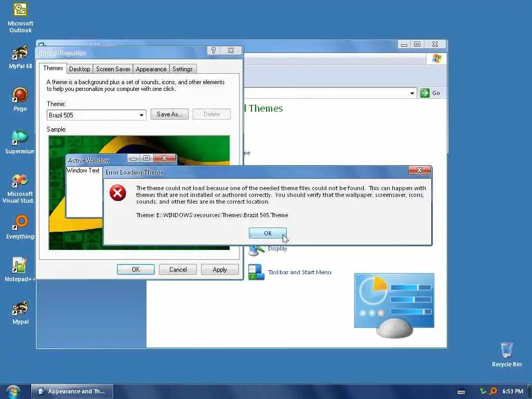This screenshot has height=399, width=532.
Task: Click the Everything search tray icon
Action: [494, 391]
